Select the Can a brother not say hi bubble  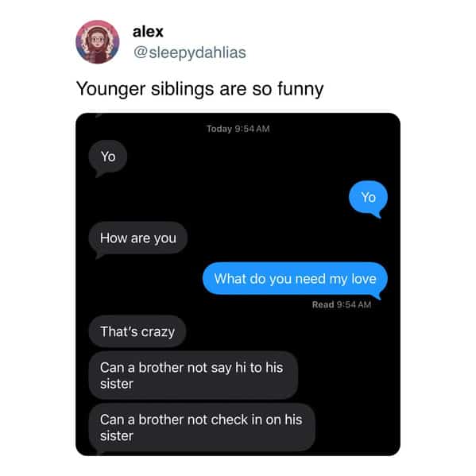(x=193, y=375)
